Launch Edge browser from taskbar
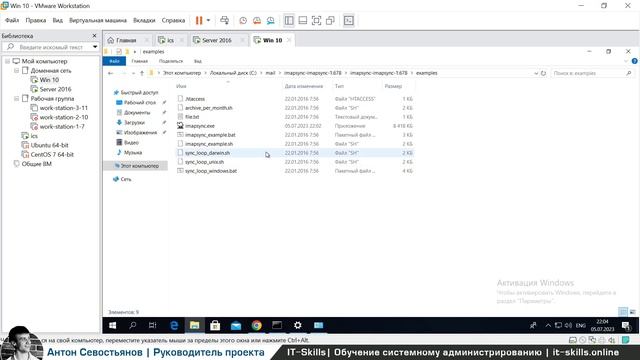 (174, 325)
